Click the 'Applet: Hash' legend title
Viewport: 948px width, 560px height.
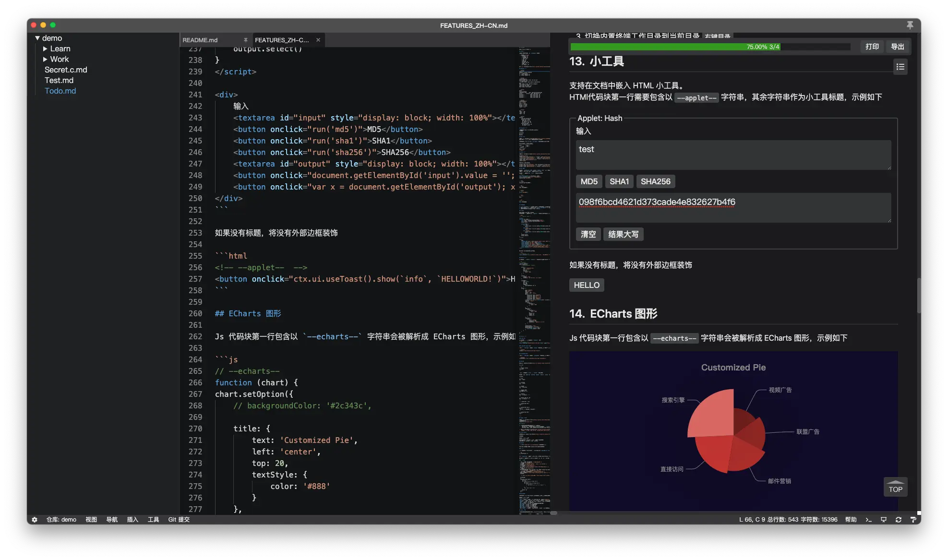[600, 118]
